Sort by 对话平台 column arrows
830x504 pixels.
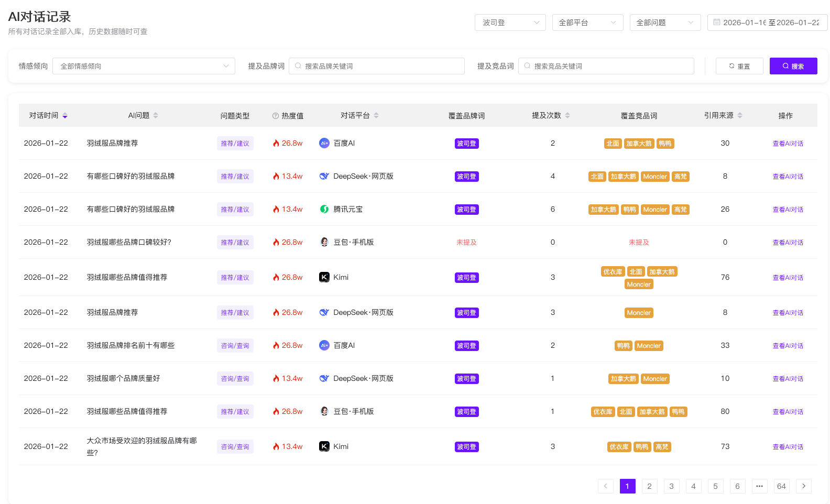tap(376, 116)
